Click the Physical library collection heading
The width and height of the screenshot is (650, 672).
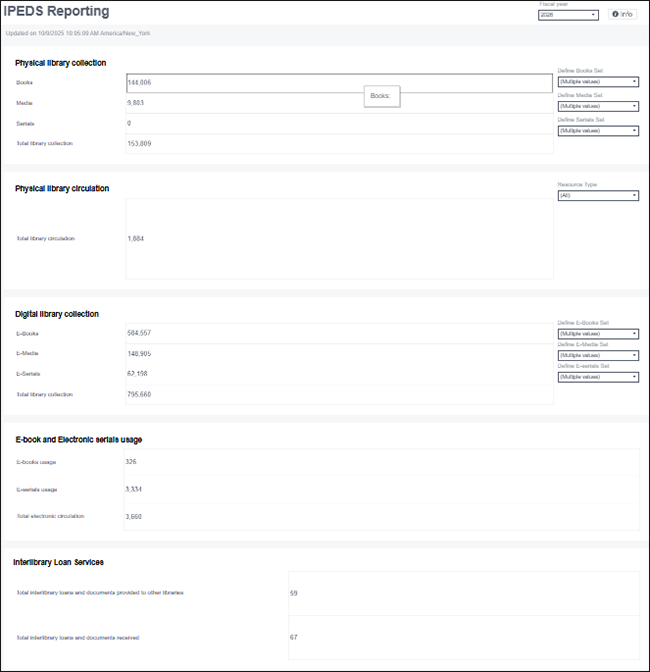[x=60, y=63]
